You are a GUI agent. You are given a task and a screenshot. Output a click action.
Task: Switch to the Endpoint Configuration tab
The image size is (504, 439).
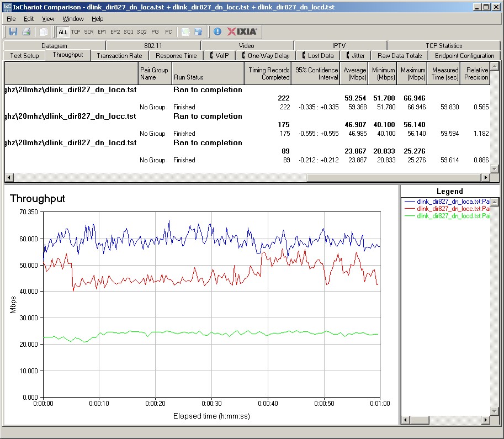(x=464, y=56)
